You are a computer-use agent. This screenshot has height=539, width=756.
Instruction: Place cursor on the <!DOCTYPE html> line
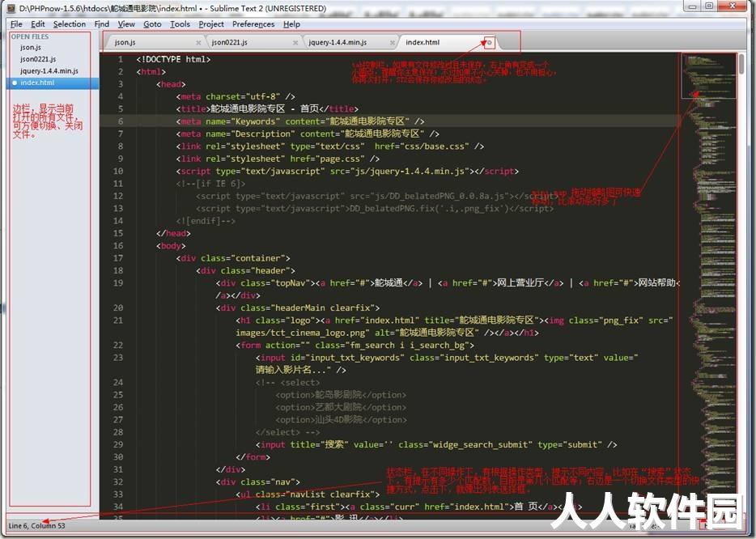[x=173, y=59]
